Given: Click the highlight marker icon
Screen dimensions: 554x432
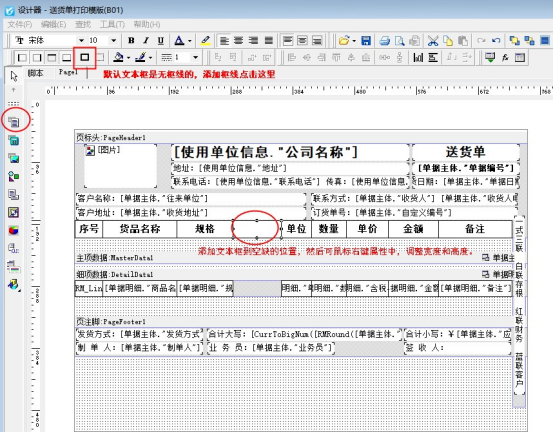Looking at the screenshot, I should coord(205,41).
